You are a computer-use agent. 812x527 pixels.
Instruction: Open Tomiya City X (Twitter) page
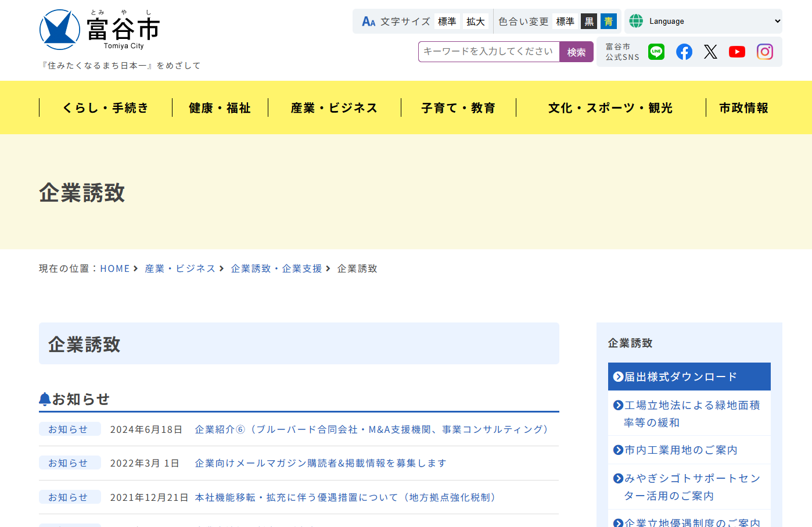(x=710, y=52)
